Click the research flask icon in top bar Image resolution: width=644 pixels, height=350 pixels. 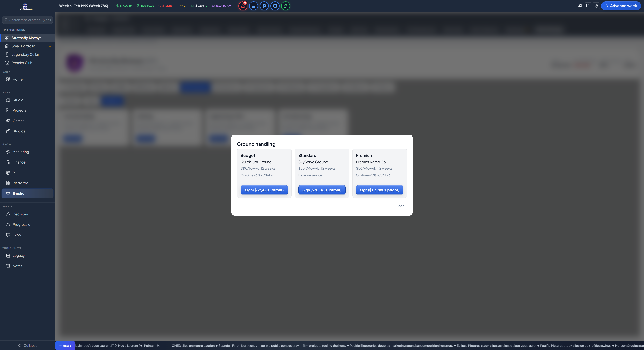(x=254, y=6)
